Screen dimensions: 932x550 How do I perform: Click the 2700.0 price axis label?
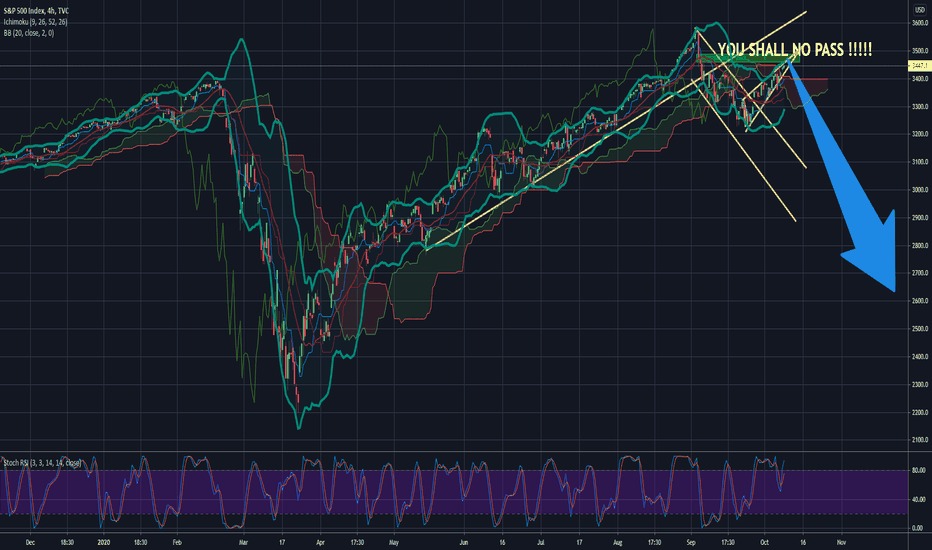click(x=920, y=274)
